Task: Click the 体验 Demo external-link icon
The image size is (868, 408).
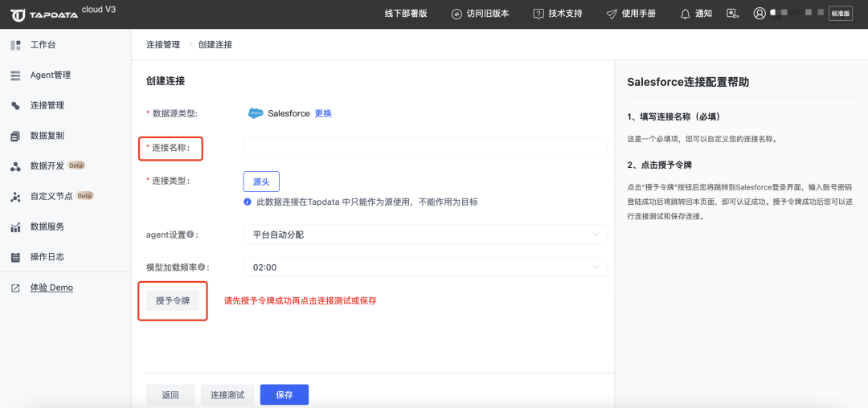Action: [15, 288]
